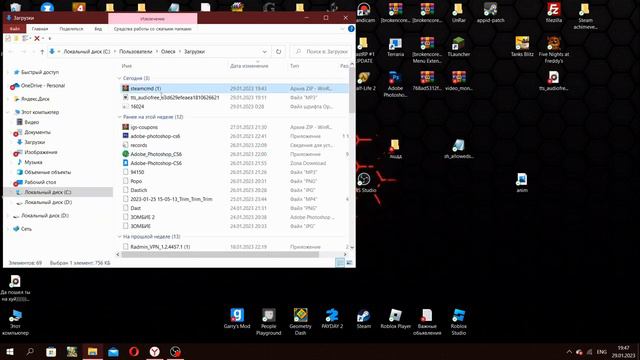Open the UnRar folder on the desktop

[458, 12]
